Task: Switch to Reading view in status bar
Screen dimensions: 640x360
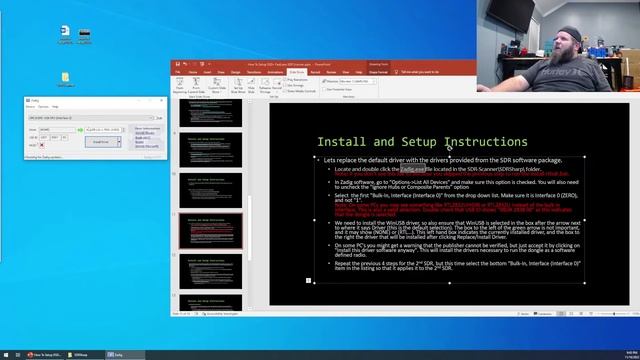Action: tap(581, 313)
